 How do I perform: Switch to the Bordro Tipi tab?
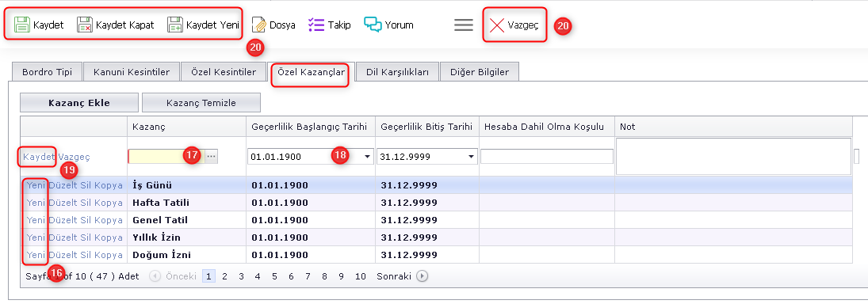47,72
